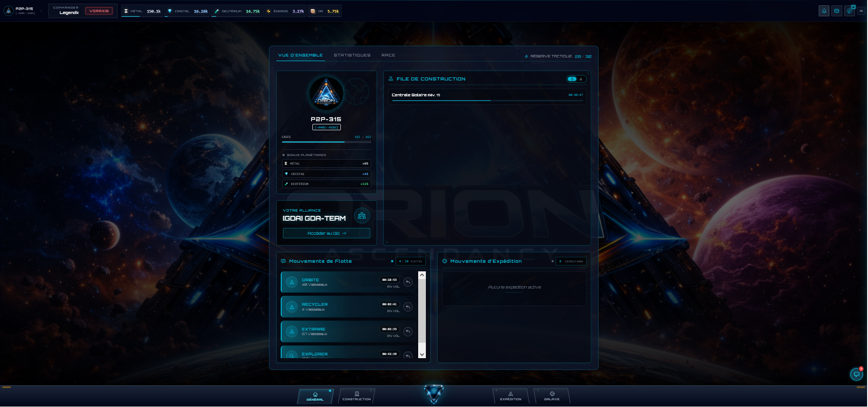This screenshot has width=868, height=407.
Task: Open the notifications bell icon
Action: click(x=824, y=11)
